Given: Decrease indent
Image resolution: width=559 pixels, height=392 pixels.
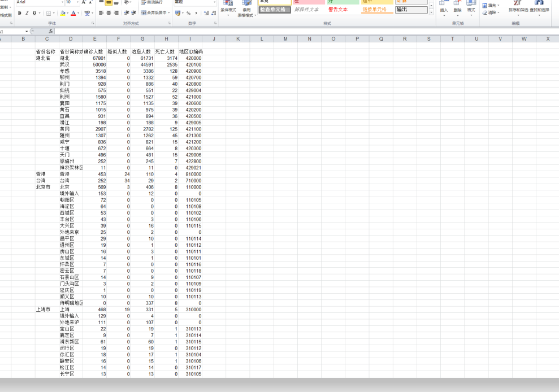Looking at the screenshot, I should tap(127, 13).
